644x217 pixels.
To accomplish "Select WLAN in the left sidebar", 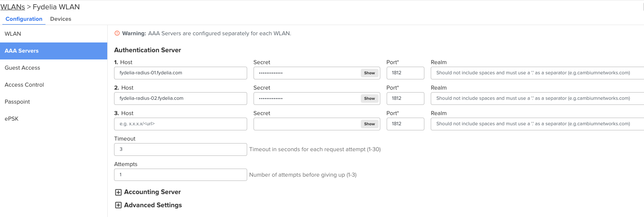I will pyautogui.click(x=13, y=34).
